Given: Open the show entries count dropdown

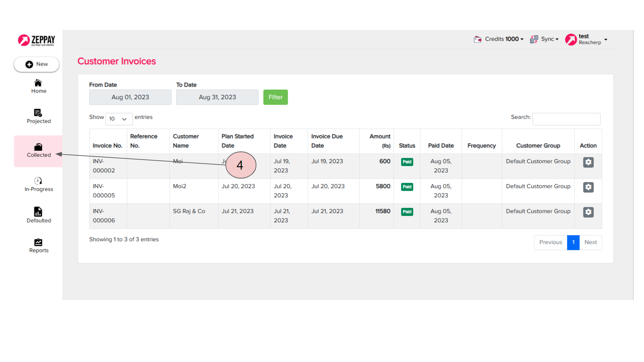Looking at the screenshot, I should click(119, 119).
